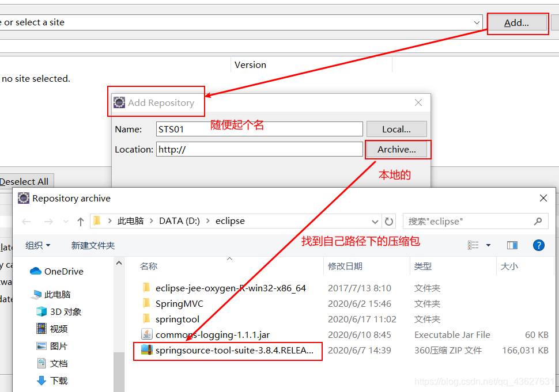Image resolution: width=559 pixels, height=392 pixels.
Task: Go back with the left arrow
Action: click(x=27, y=222)
